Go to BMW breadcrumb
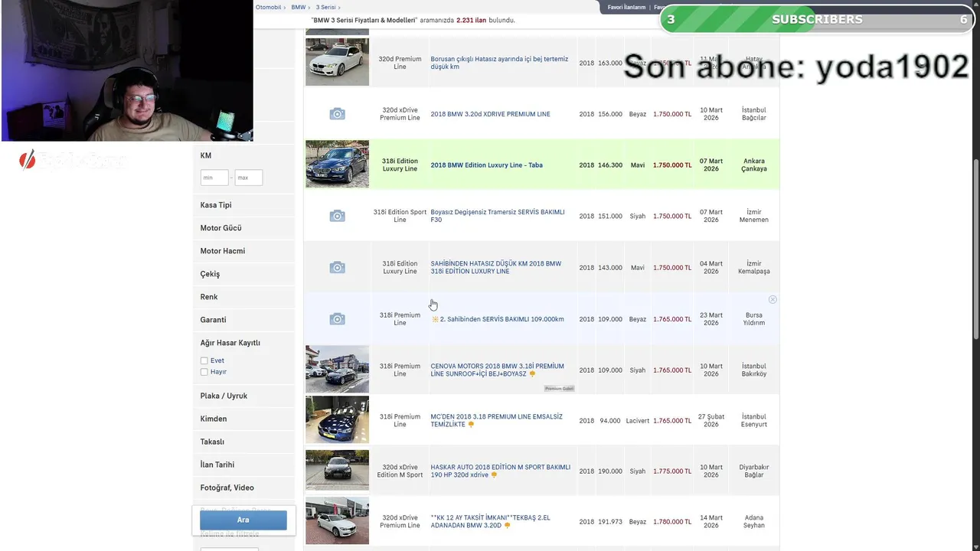 [298, 7]
